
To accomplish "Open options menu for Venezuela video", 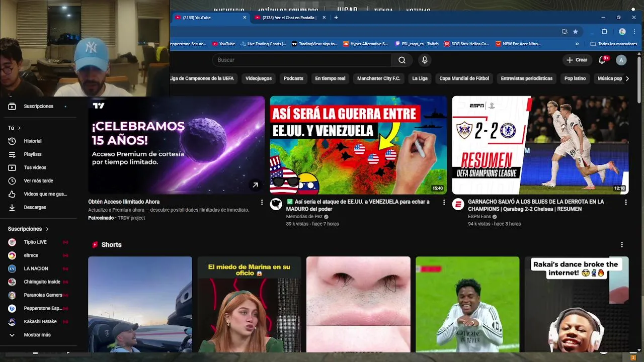I will click(444, 202).
